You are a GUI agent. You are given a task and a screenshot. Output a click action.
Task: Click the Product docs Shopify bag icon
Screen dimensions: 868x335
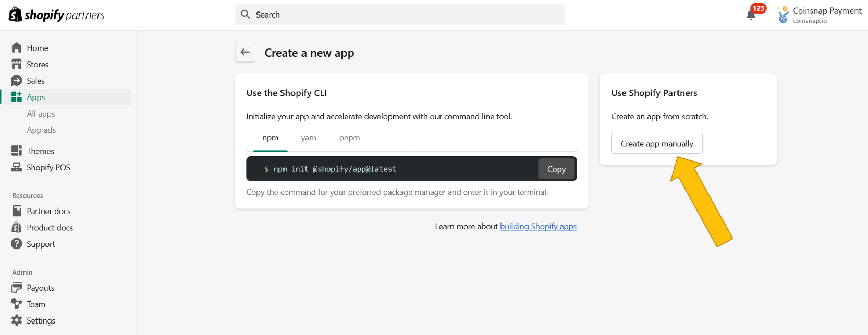17,227
